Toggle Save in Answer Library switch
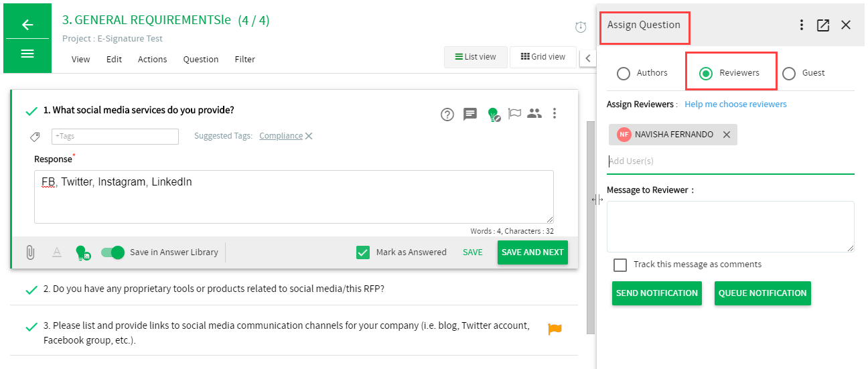The image size is (868, 369). [x=113, y=252]
